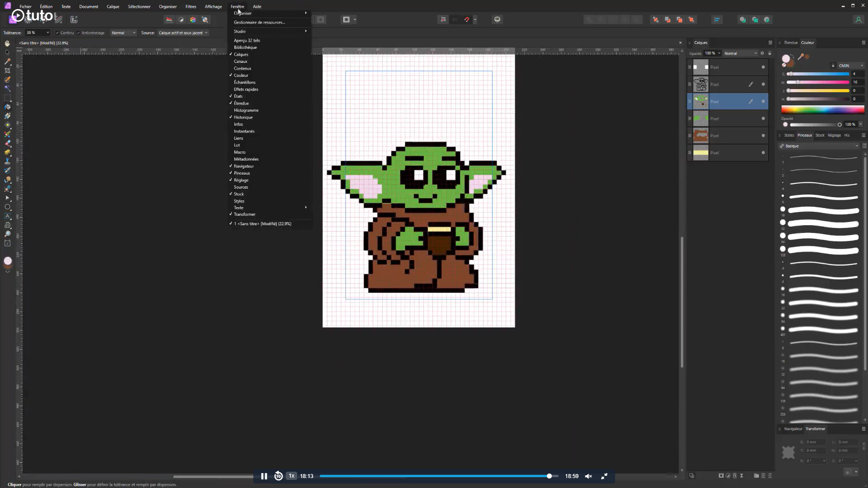Change the 1x playback speed
Viewport: 868px width, 488px height.
pyautogui.click(x=292, y=476)
